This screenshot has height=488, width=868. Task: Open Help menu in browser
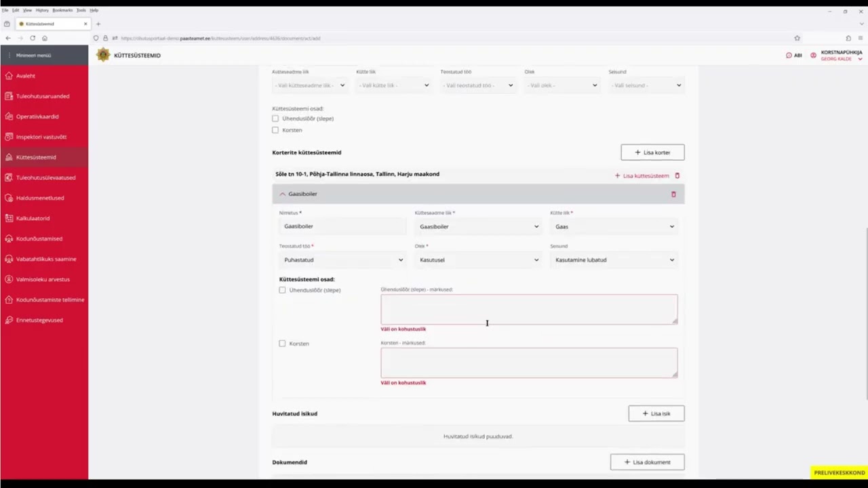click(94, 10)
